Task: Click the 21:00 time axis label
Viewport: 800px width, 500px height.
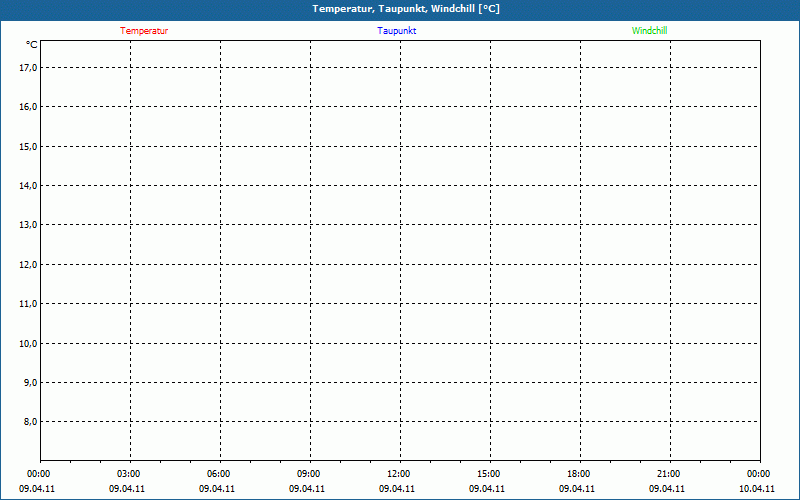Action: pyautogui.click(x=668, y=474)
